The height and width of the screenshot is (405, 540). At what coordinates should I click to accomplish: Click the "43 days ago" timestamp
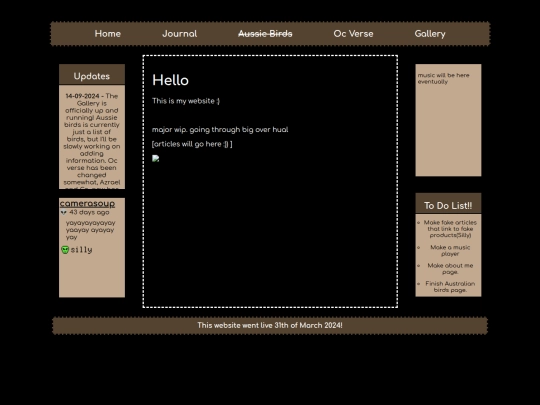tap(89, 212)
